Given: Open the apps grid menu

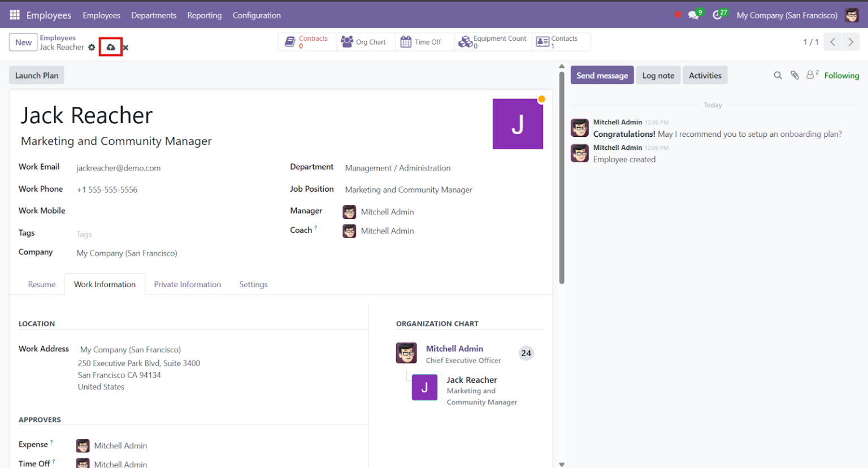Looking at the screenshot, I should 14,15.
